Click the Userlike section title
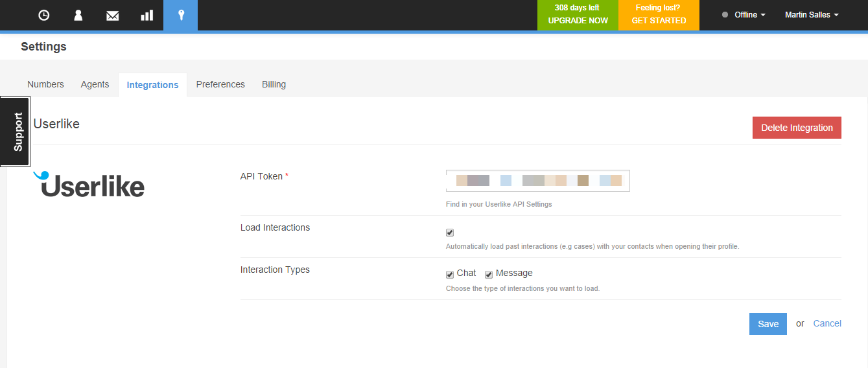Viewport: 868px width, 368px height. click(56, 124)
